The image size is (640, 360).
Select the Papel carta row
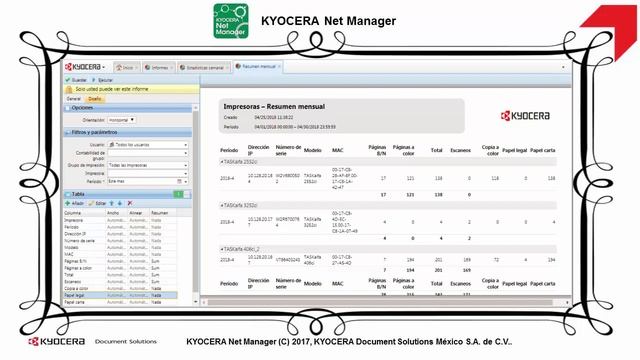click(x=120, y=302)
